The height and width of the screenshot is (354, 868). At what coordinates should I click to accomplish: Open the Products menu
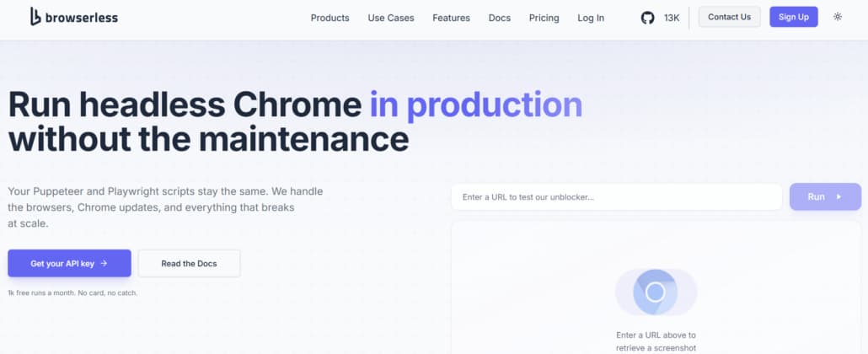tap(330, 18)
